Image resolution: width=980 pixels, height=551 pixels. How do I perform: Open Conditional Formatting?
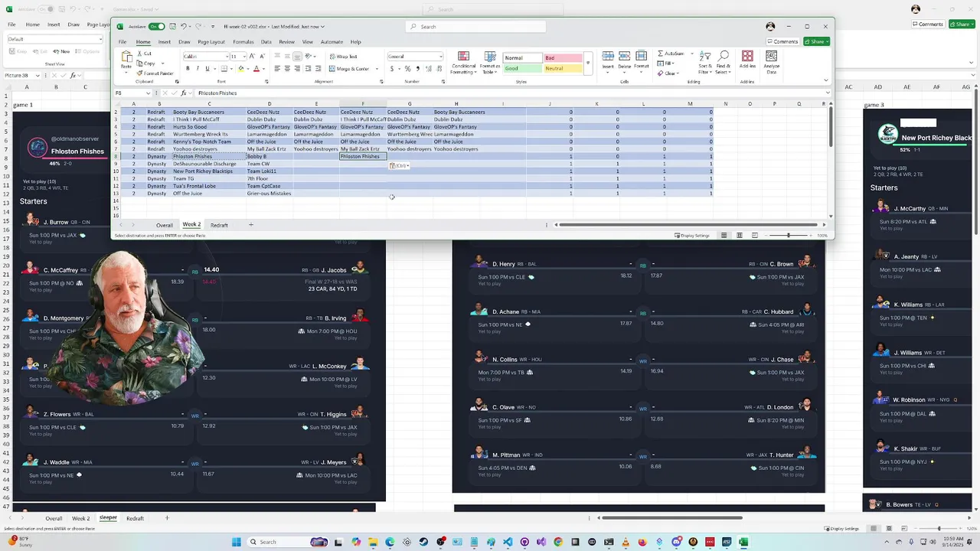[x=463, y=63]
